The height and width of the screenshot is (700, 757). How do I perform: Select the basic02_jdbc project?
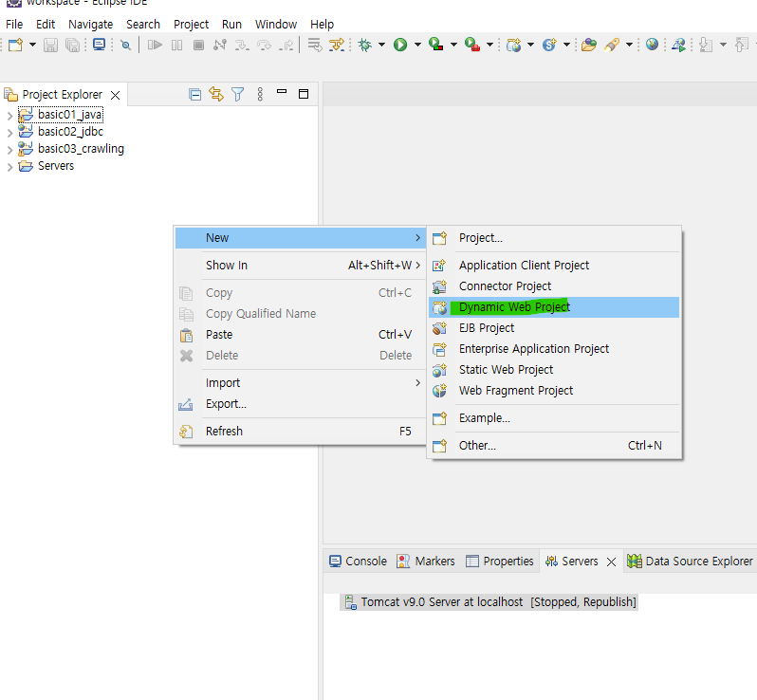pyautogui.click(x=70, y=131)
